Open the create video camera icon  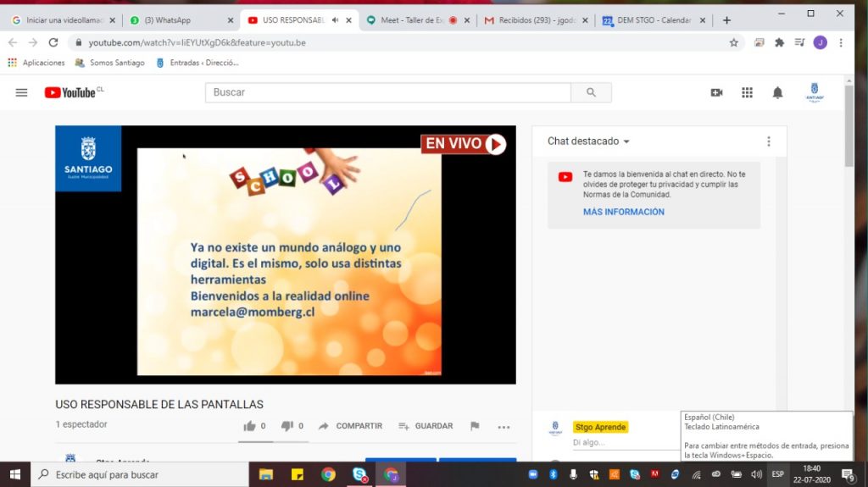[x=716, y=92]
